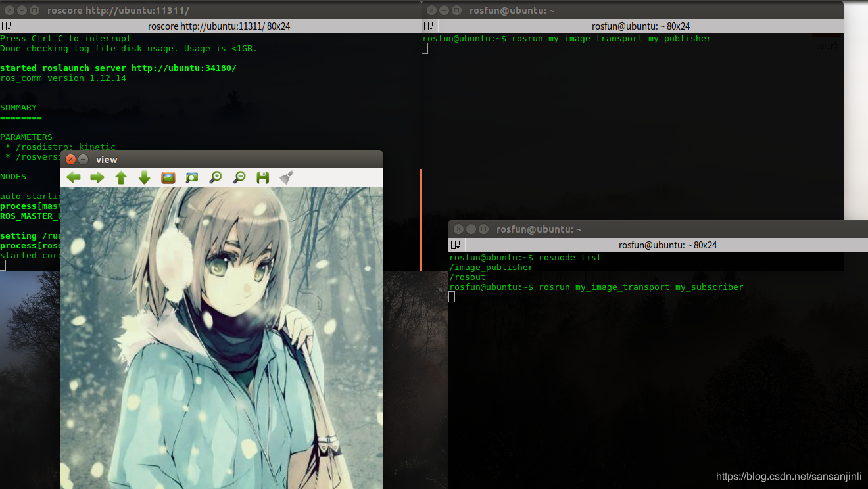Click the "rosnode list" command line
Screen dimensions: 868x489
point(570,258)
